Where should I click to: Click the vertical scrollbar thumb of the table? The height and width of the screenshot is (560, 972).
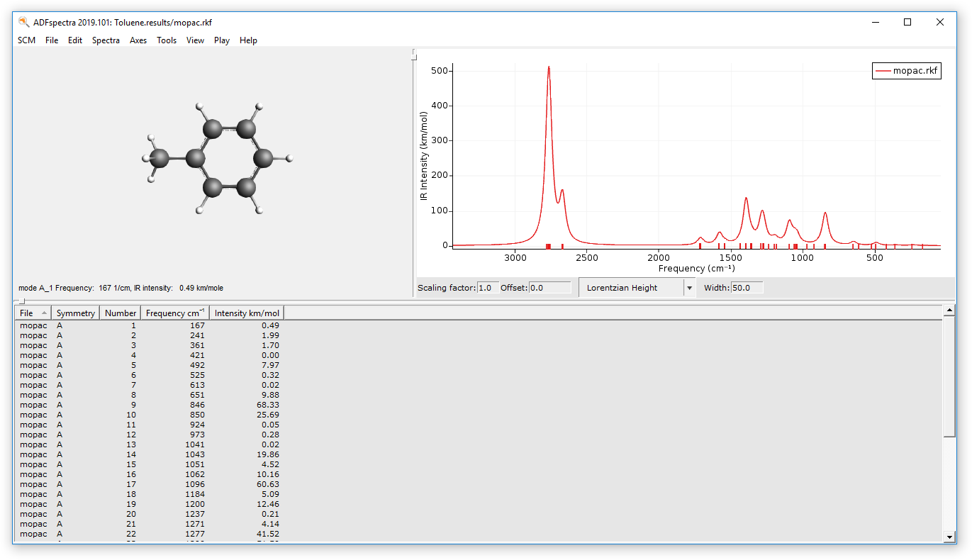click(x=950, y=377)
